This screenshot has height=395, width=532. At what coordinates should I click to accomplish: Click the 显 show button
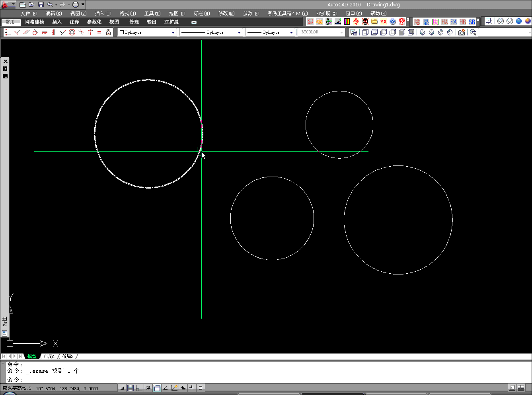[426, 22]
